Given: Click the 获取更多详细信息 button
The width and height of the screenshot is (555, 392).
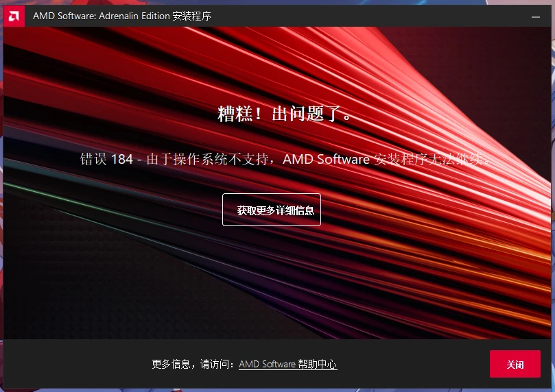Looking at the screenshot, I should [272, 210].
